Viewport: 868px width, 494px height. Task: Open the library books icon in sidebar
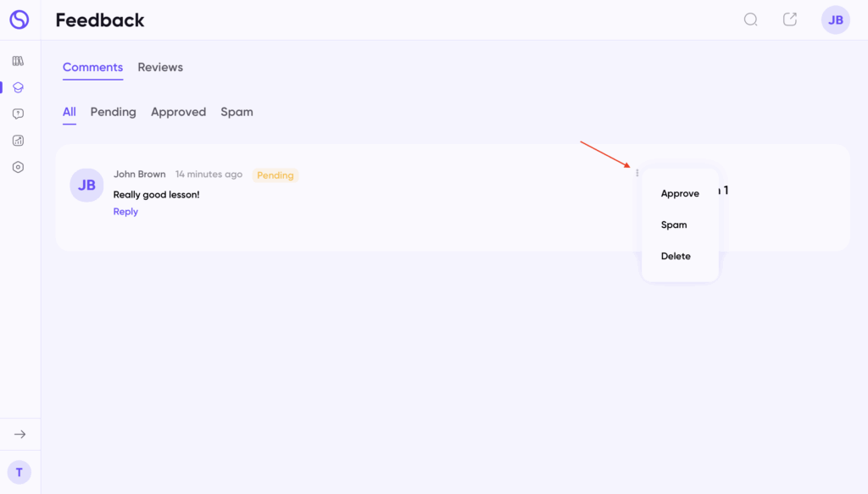pos(18,61)
